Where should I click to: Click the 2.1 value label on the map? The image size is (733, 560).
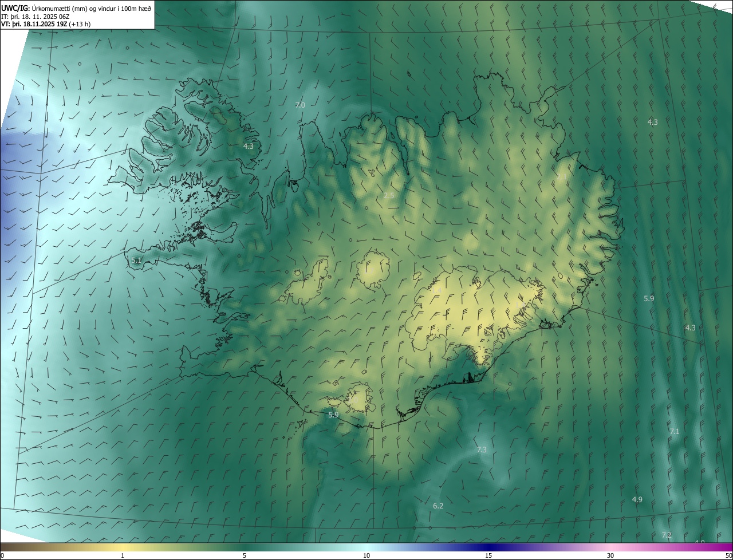click(x=562, y=177)
